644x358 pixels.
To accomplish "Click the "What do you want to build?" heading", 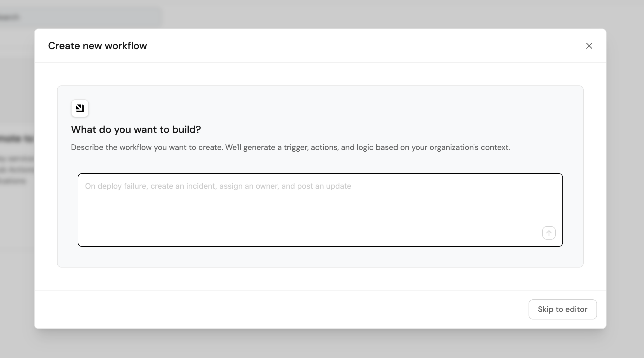I will click(136, 130).
